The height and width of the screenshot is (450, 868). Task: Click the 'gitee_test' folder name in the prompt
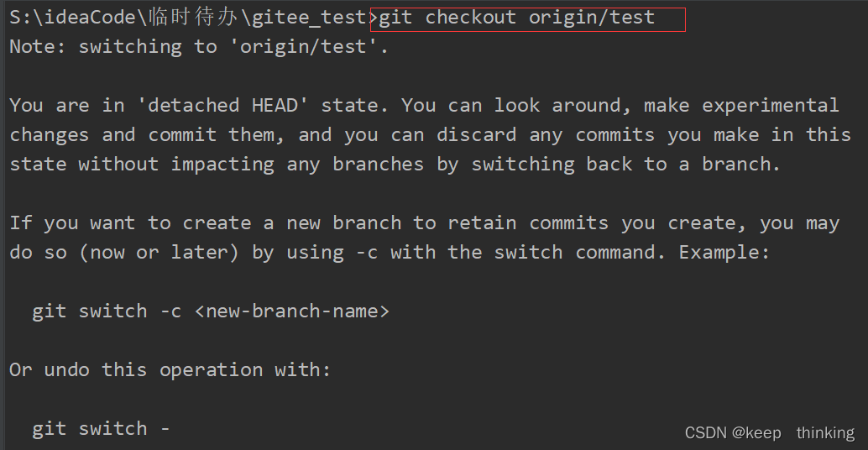[309, 18]
